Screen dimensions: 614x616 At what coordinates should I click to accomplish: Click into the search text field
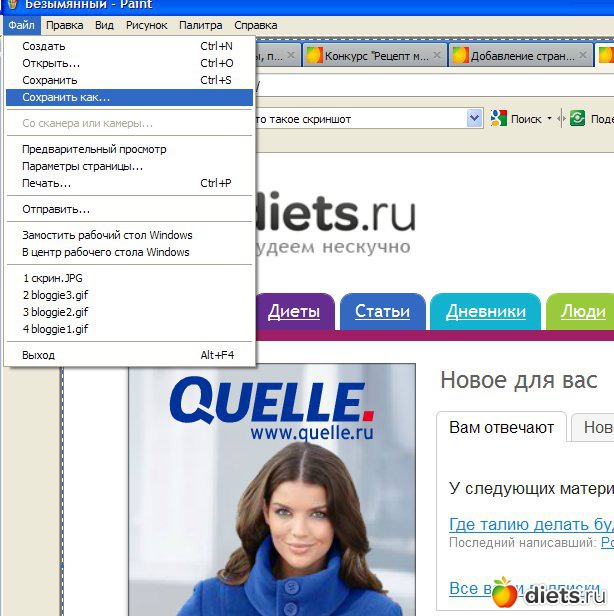click(x=360, y=119)
